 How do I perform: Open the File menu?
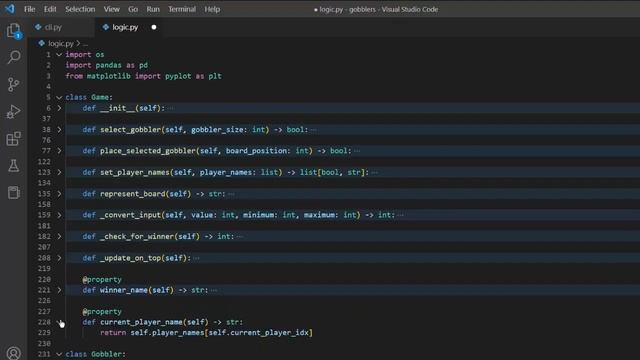click(x=29, y=9)
